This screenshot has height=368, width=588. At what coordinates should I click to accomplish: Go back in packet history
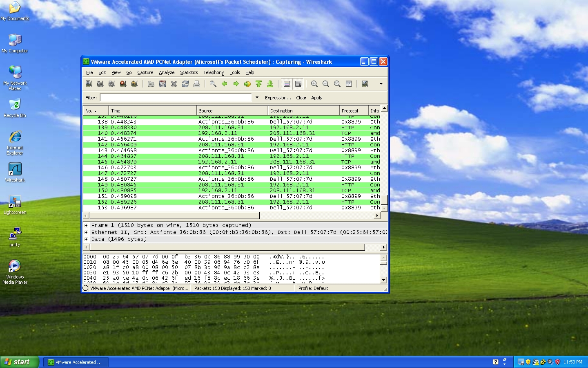[224, 84]
